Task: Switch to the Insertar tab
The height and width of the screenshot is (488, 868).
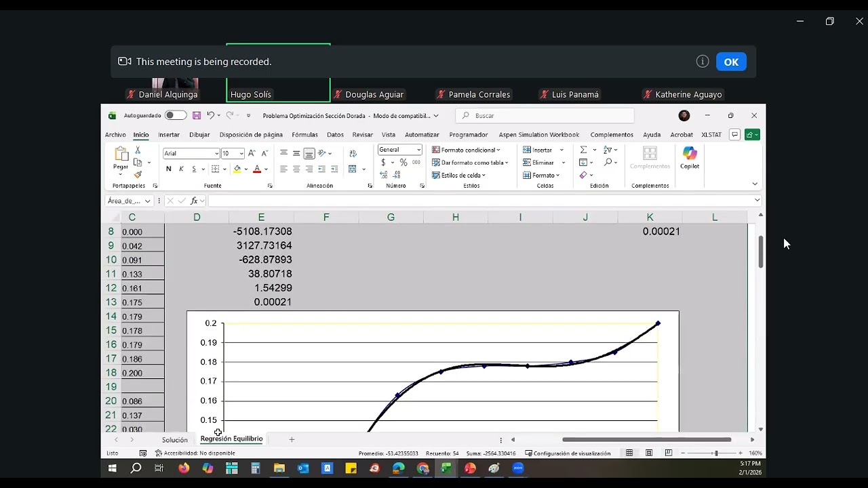Action: pos(169,135)
